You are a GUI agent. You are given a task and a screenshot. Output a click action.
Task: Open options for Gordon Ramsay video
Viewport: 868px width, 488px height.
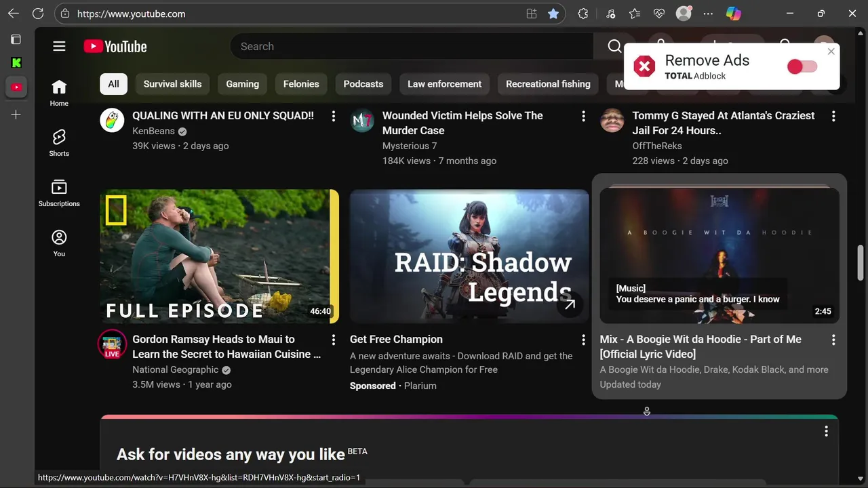(x=333, y=340)
